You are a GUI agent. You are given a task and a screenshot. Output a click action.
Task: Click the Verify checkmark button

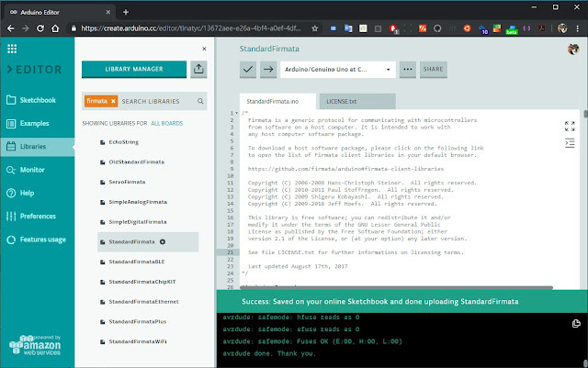(x=248, y=70)
